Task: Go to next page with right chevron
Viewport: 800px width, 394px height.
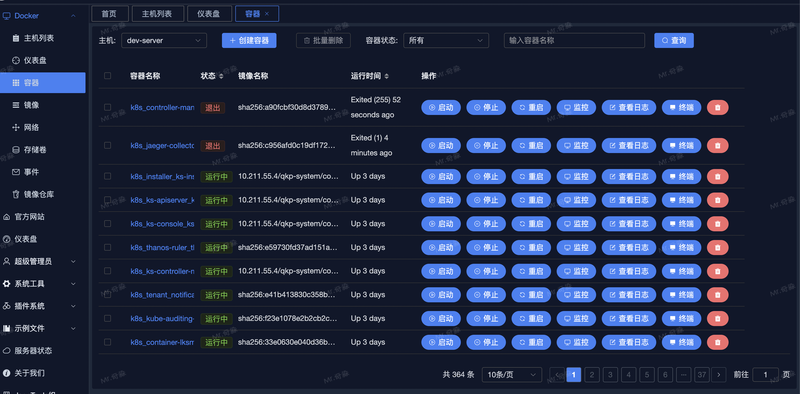Action: pyautogui.click(x=719, y=375)
